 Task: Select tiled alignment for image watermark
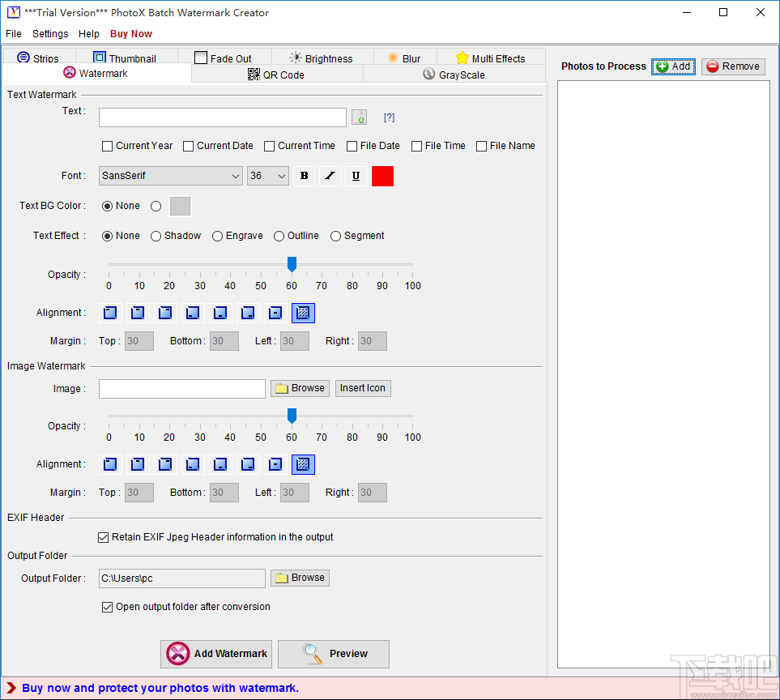[x=303, y=464]
